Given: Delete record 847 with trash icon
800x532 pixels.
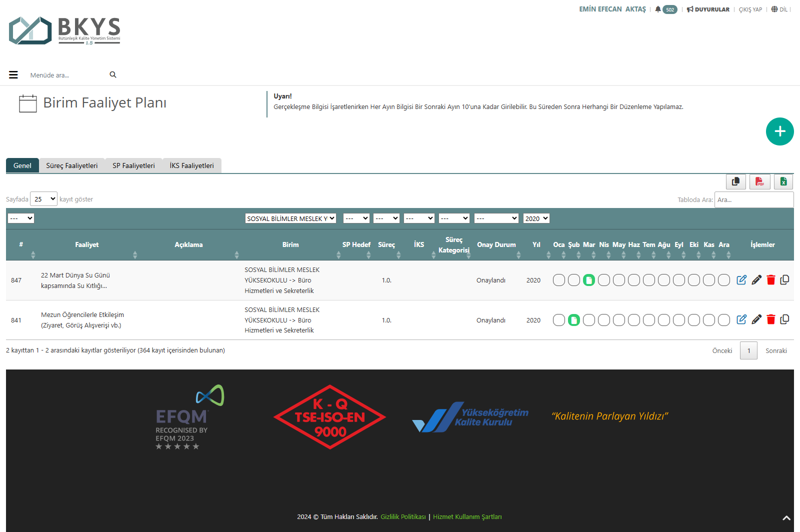Looking at the screenshot, I should pyautogui.click(x=770, y=280).
